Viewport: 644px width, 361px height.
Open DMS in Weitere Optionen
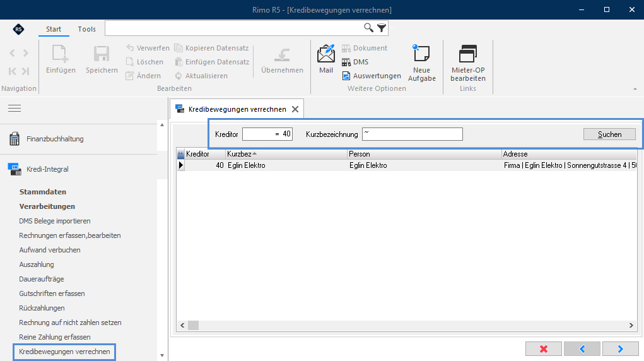pos(355,62)
